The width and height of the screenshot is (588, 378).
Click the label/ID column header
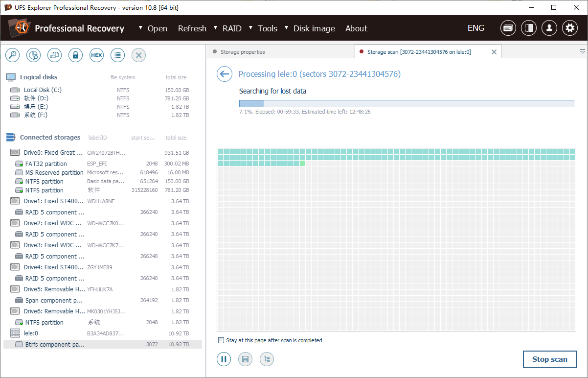click(97, 138)
